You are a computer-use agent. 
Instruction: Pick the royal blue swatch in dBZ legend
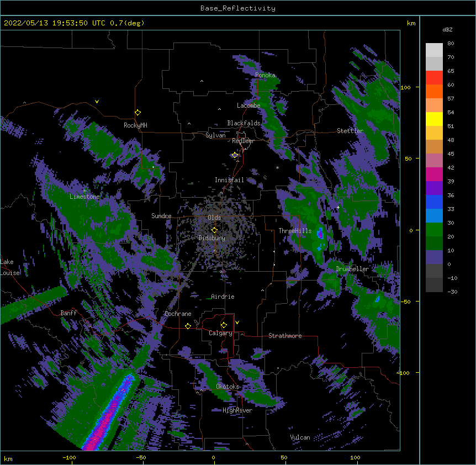[434, 202]
